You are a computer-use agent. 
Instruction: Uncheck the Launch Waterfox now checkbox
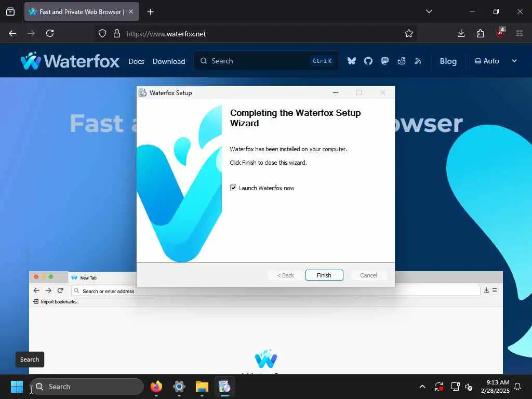[x=233, y=188]
